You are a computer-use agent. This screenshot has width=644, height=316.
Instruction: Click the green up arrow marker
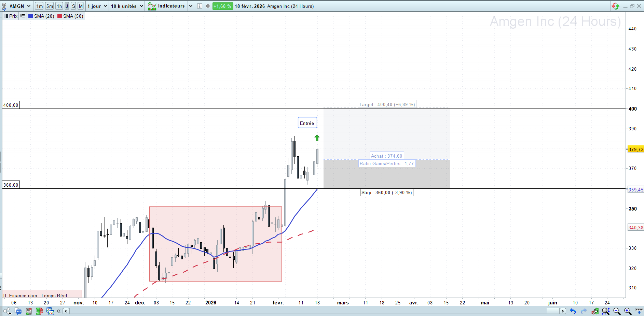point(317,138)
